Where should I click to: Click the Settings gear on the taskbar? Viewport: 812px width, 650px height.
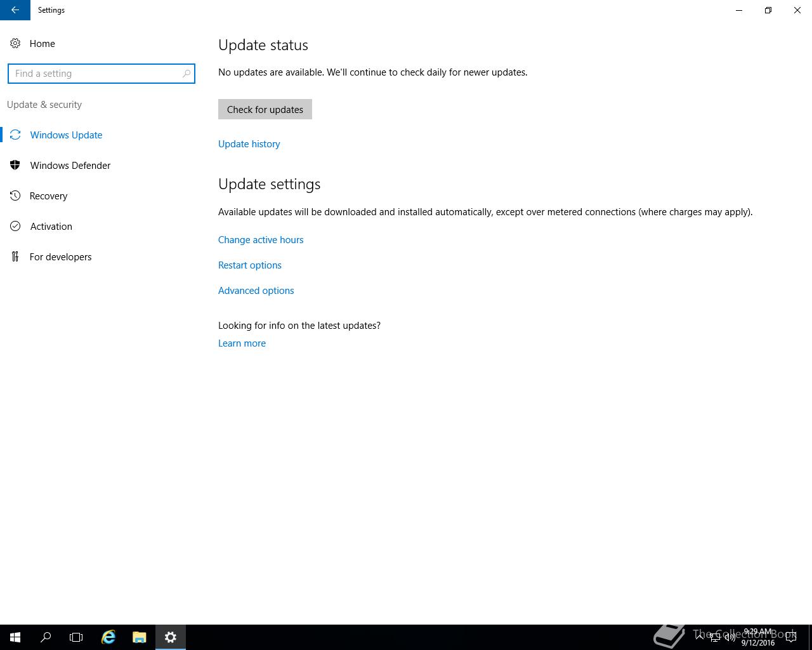pos(171,637)
